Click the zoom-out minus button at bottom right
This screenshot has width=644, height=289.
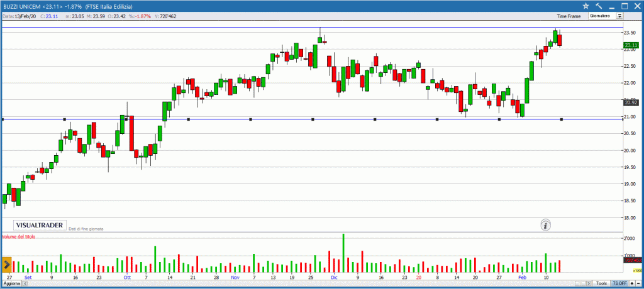pyautogui.click(x=638, y=283)
